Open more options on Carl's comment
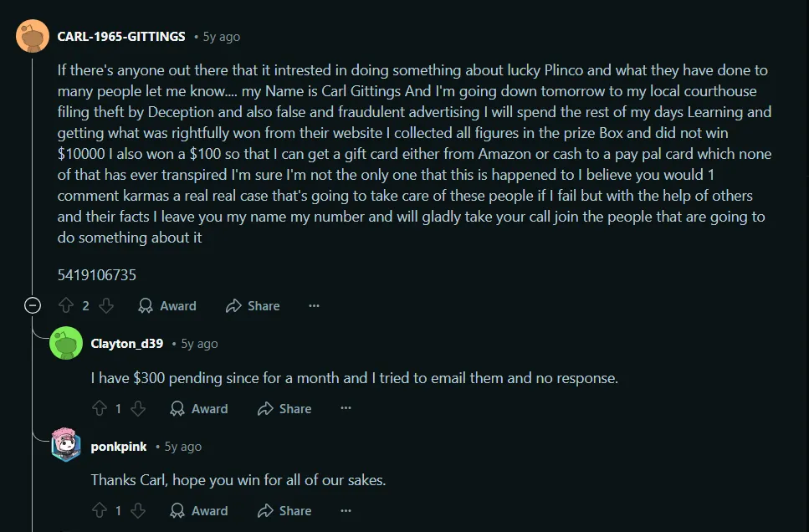The image size is (809, 532). point(314,305)
